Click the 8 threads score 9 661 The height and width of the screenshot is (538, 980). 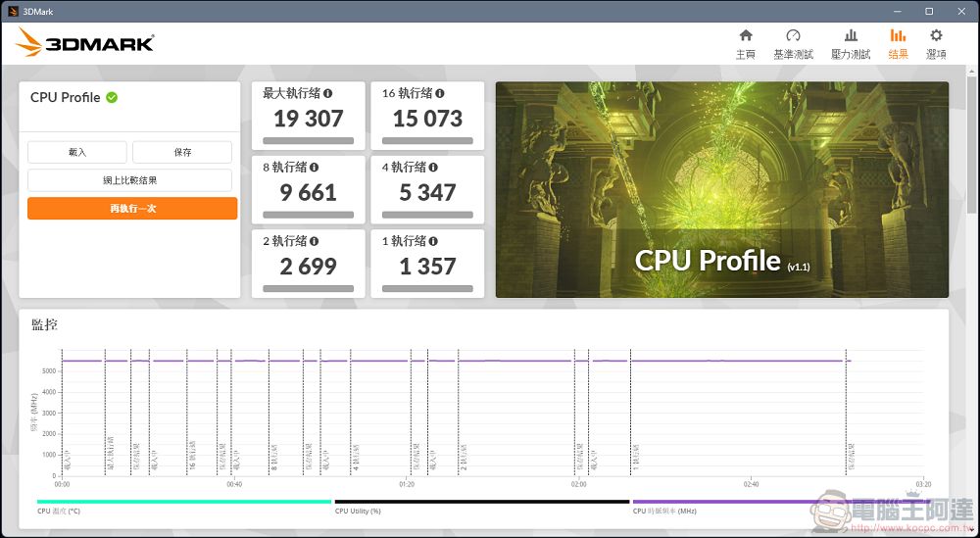309,192
